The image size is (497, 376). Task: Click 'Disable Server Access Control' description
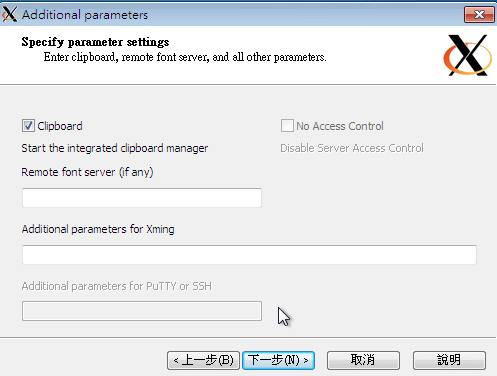pos(352,148)
